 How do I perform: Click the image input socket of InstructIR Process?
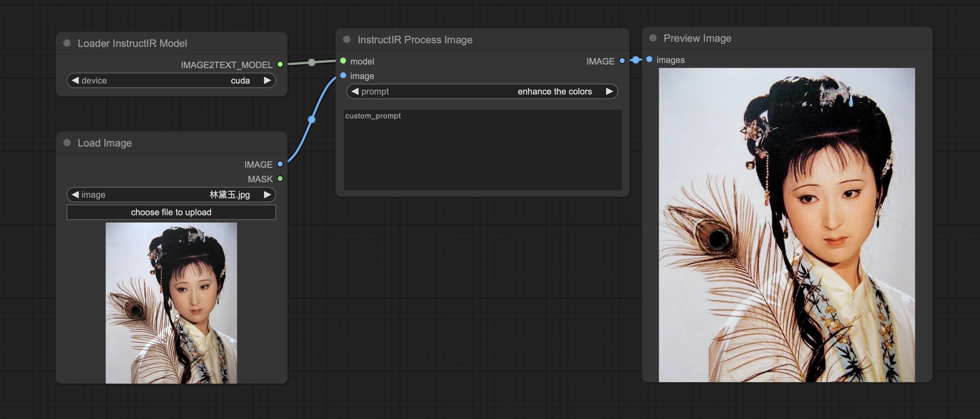[343, 75]
